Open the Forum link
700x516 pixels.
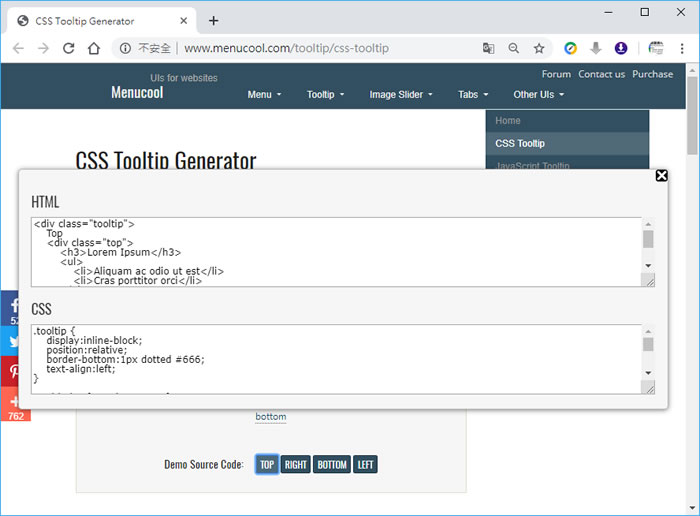(556, 74)
